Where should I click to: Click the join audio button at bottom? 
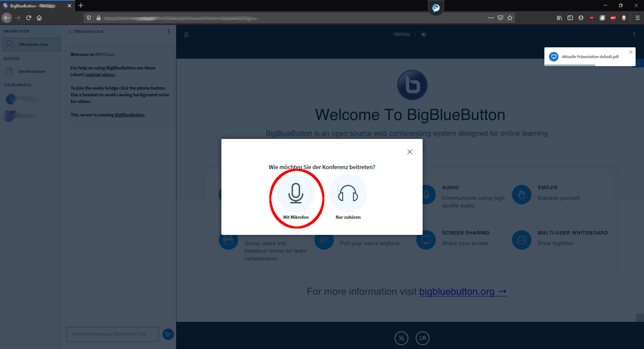pos(401,338)
